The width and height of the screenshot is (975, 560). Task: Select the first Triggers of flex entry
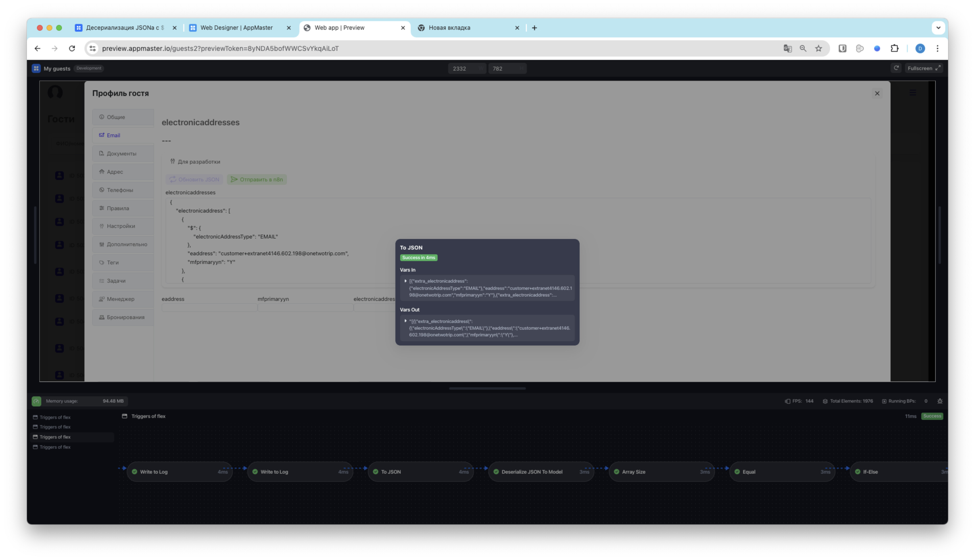[x=72, y=417]
